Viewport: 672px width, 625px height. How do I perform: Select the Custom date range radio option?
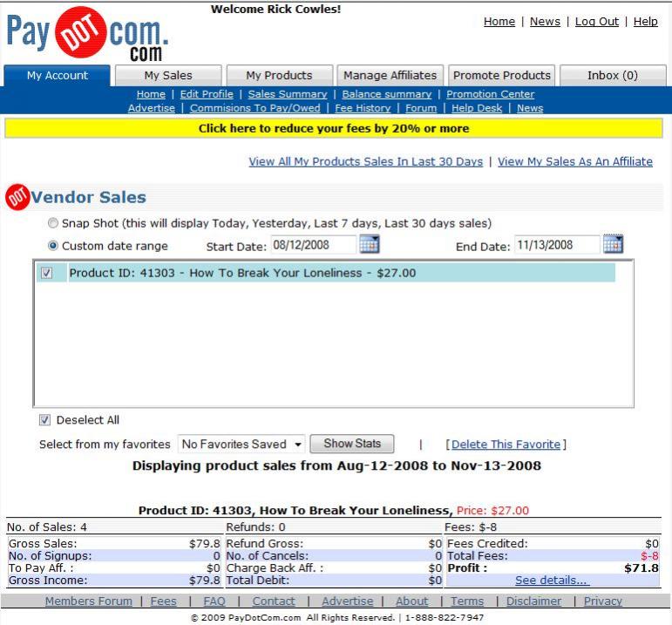(52, 246)
